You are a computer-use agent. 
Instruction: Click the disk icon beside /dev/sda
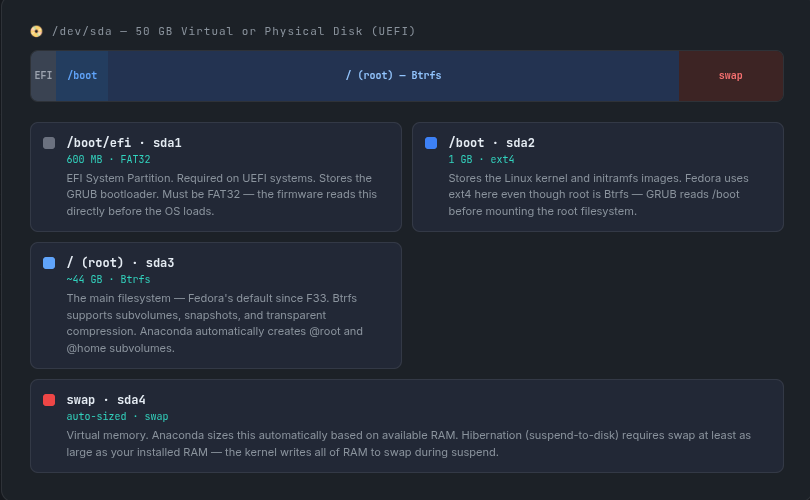37,31
